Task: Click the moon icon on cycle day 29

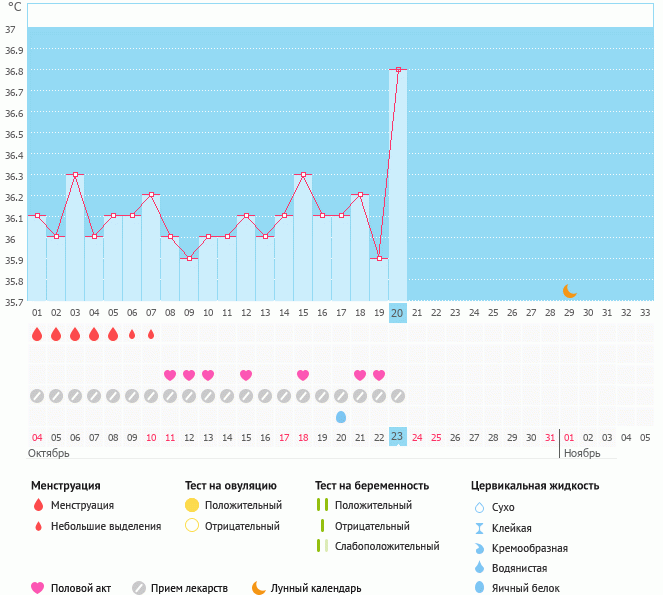Action: click(569, 291)
